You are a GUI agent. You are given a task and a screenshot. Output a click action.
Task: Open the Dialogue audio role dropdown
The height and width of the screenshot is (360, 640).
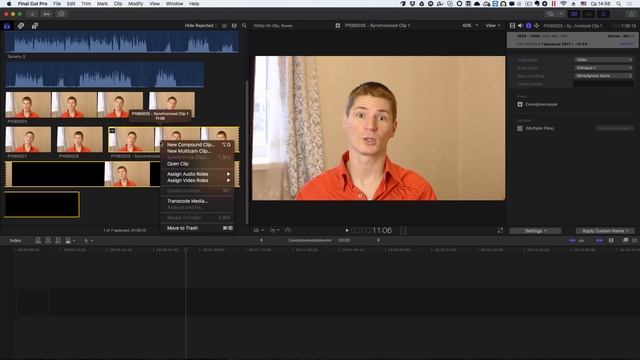604,68
